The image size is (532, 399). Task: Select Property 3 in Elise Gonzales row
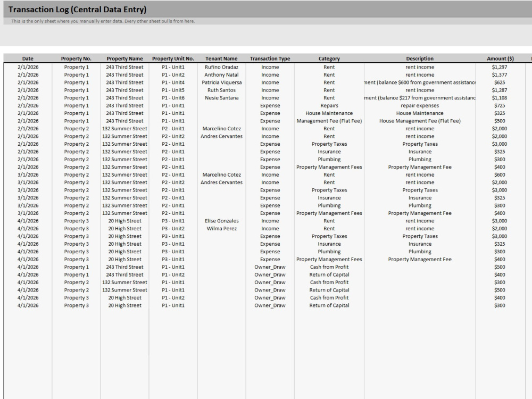tap(76, 221)
